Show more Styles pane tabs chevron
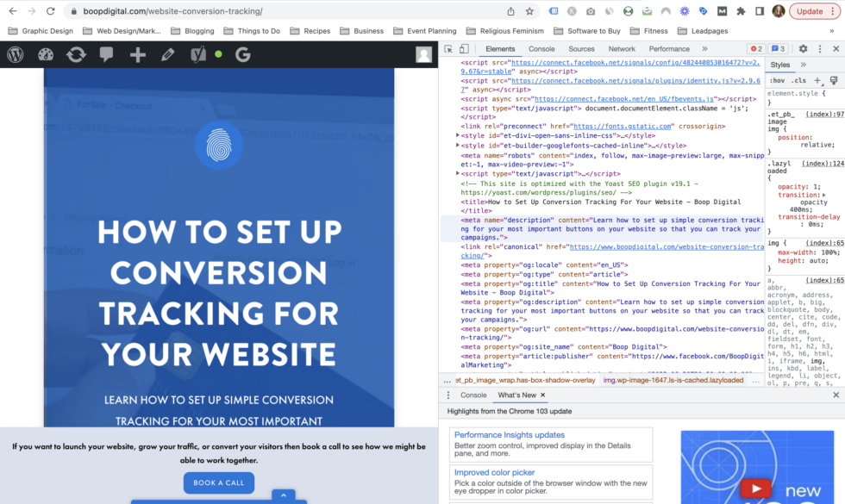845x504 pixels. (x=804, y=65)
